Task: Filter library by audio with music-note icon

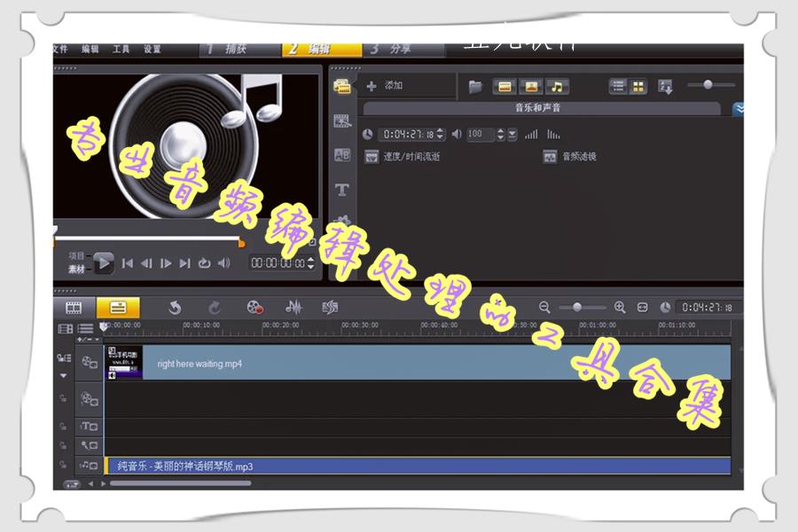Action: click(x=558, y=87)
